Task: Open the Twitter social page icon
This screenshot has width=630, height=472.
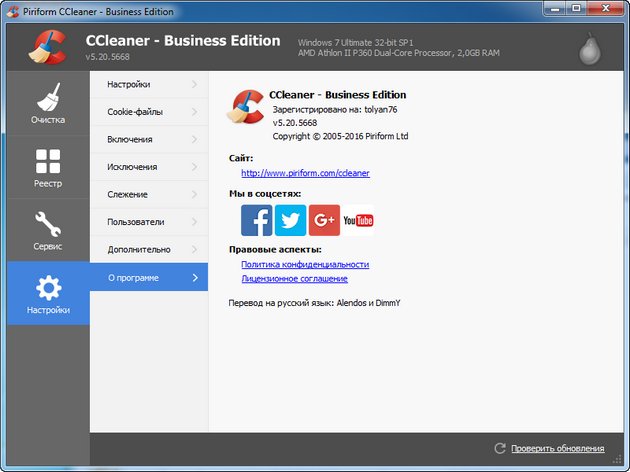Action: [290, 220]
